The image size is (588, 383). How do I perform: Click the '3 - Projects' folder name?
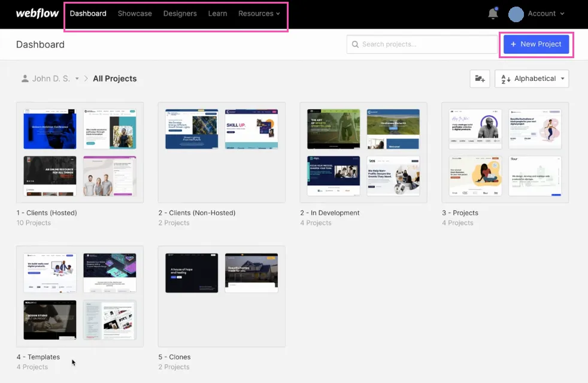[x=460, y=213]
